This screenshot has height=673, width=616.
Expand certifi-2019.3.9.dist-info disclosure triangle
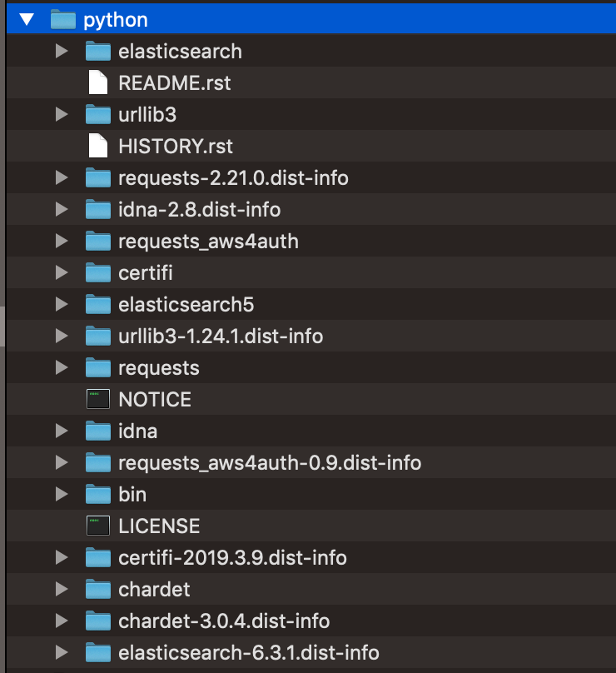[x=62, y=557]
